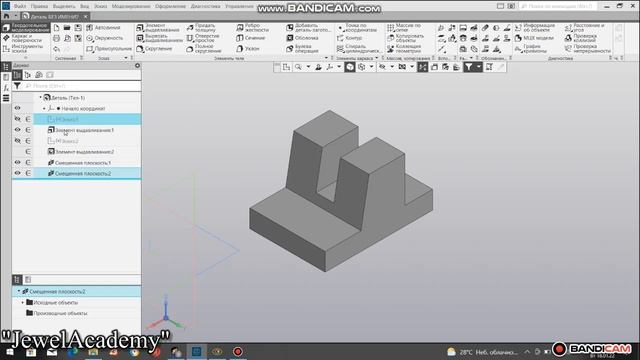
Task: Select Точка по координатам tool
Action: 357,27
